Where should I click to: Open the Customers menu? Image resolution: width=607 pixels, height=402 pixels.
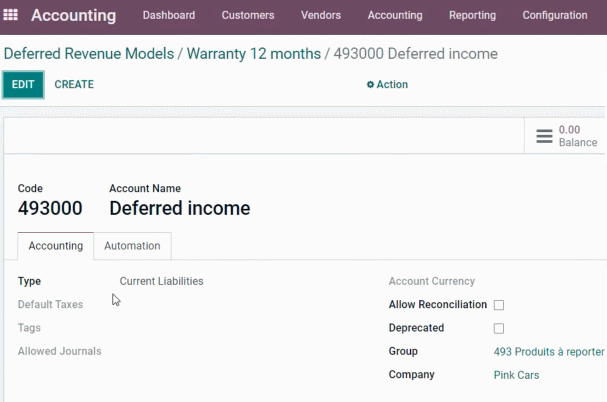(x=248, y=15)
